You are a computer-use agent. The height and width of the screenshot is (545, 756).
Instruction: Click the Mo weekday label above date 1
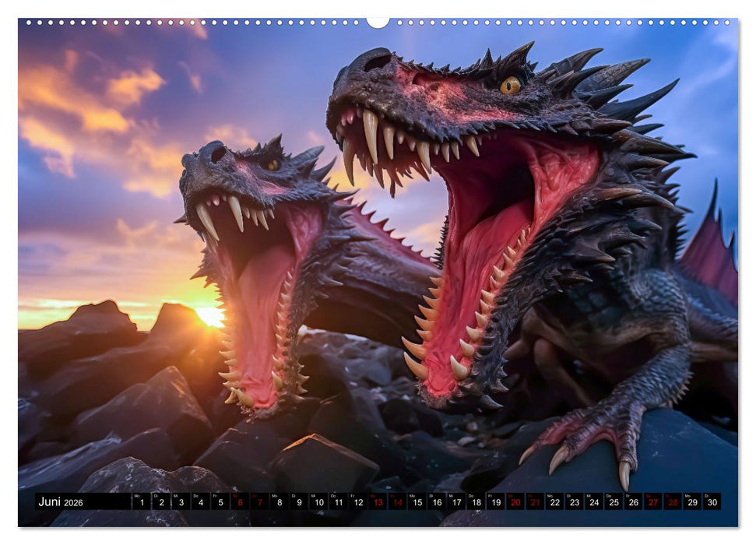click(138, 497)
